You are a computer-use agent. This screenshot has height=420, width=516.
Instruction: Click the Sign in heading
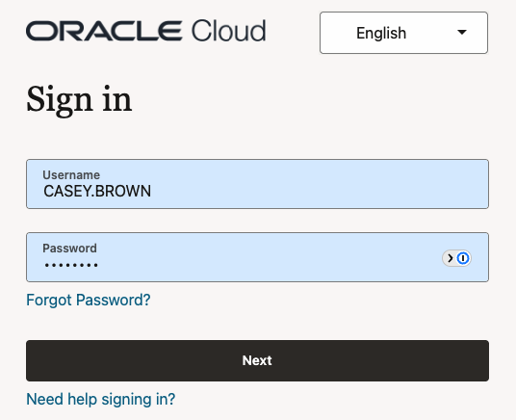pos(79,100)
